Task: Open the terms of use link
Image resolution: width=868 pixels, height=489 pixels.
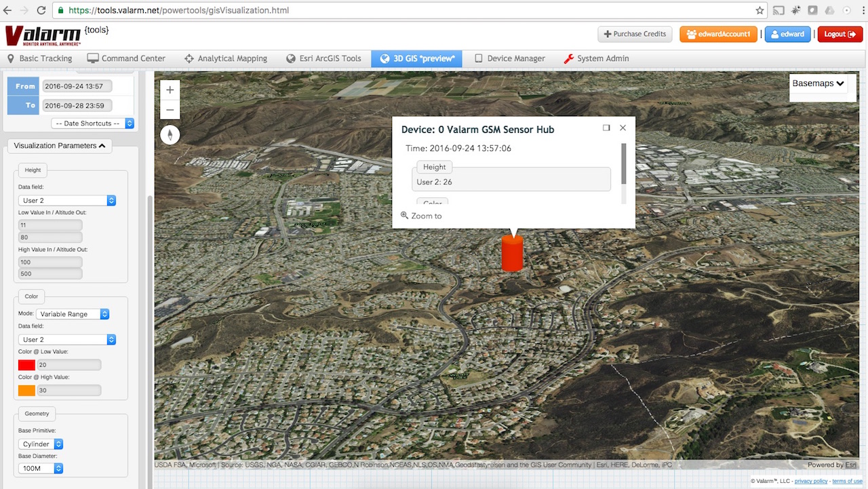Action: (x=847, y=481)
